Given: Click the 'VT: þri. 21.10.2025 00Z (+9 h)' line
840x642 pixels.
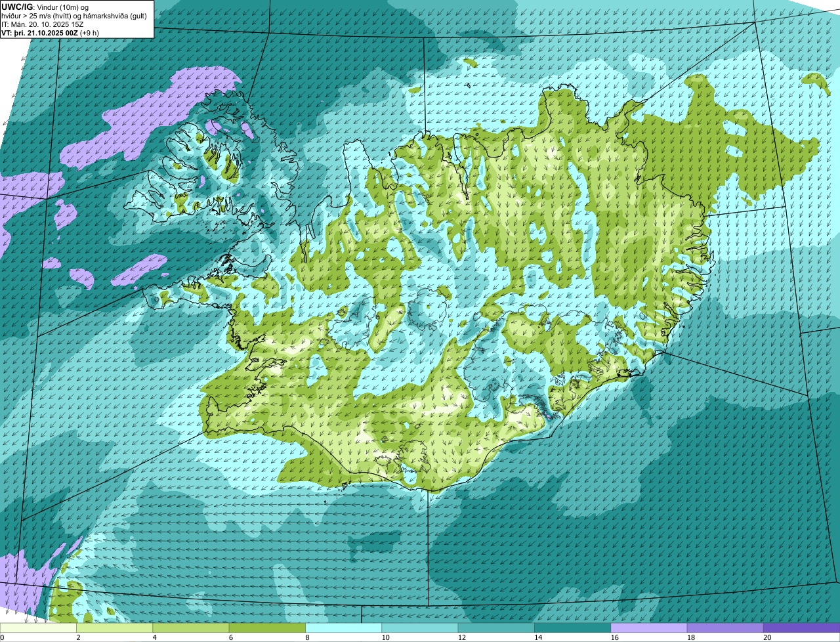Looking at the screenshot, I should (51, 32).
